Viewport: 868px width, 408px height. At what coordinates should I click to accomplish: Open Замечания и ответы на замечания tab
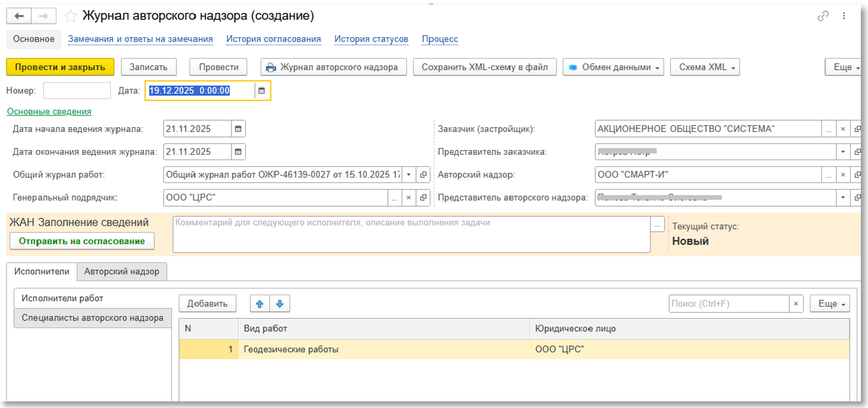click(140, 39)
